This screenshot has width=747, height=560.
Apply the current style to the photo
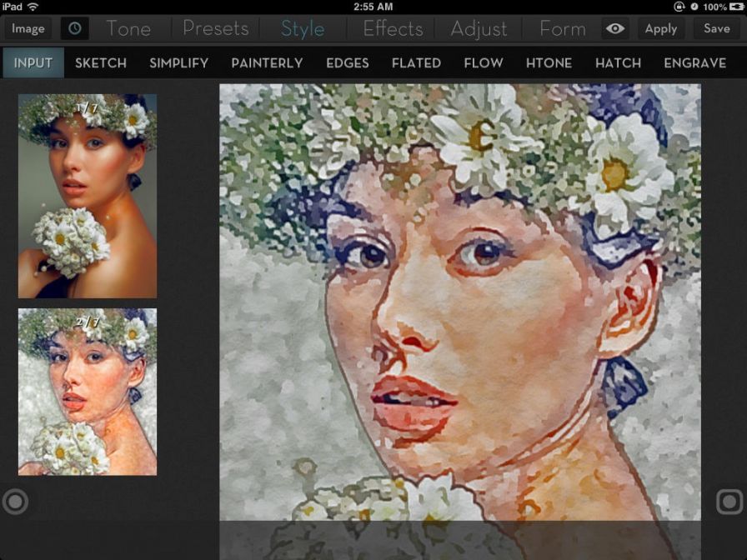660,28
